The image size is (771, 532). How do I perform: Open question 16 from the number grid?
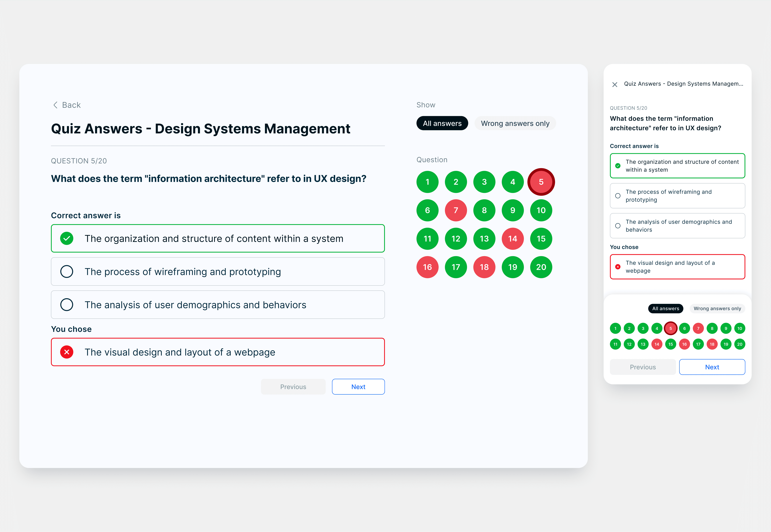[x=427, y=267]
